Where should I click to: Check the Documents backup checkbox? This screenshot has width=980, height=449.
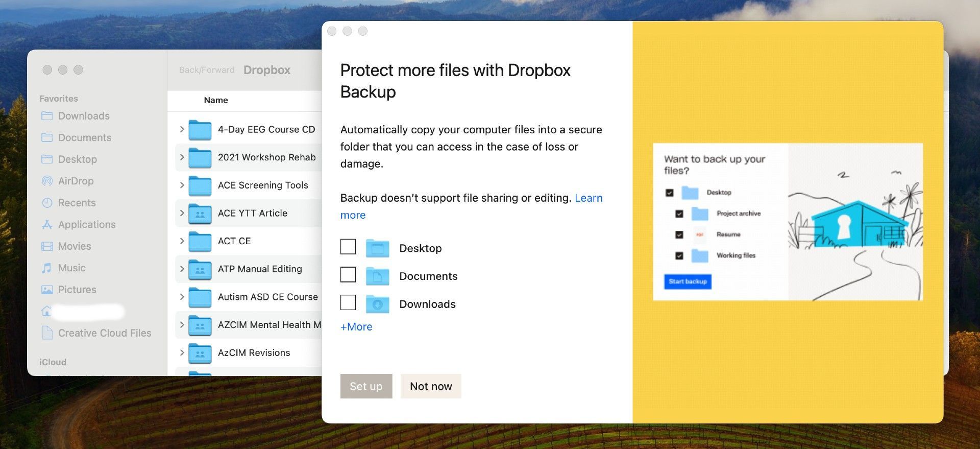(x=348, y=275)
